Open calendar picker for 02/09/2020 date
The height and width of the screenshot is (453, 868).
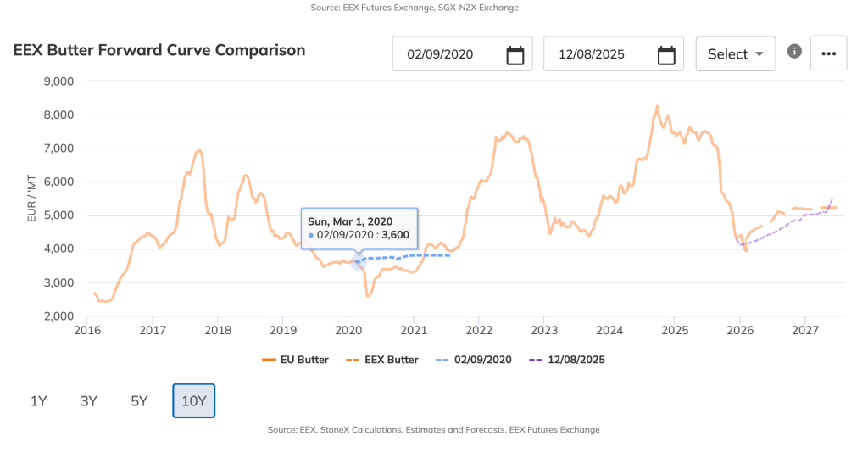(515, 55)
